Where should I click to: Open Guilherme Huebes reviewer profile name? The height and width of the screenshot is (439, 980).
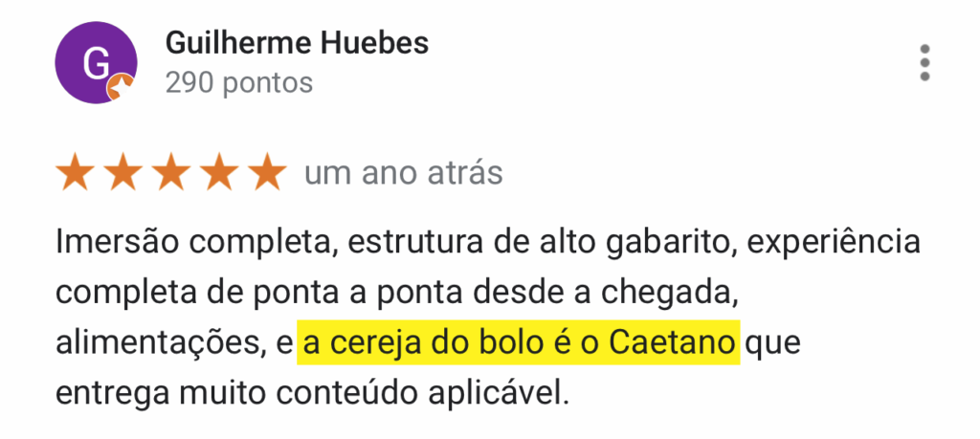pyautogui.click(x=297, y=43)
